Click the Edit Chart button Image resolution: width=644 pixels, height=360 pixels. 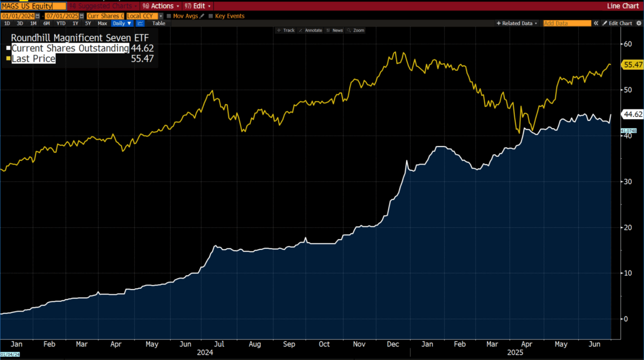click(617, 23)
